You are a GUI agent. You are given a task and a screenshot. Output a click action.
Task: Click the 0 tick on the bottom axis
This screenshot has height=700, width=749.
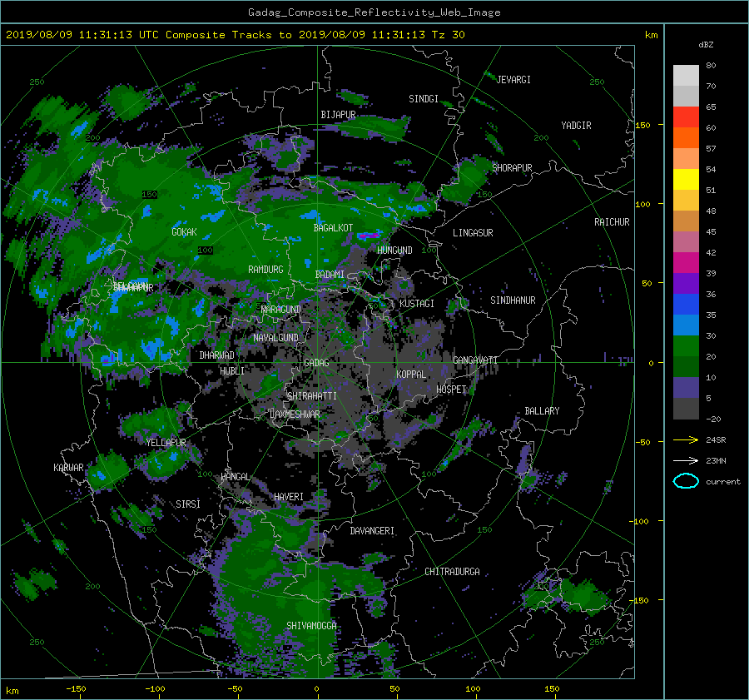[316, 689]
